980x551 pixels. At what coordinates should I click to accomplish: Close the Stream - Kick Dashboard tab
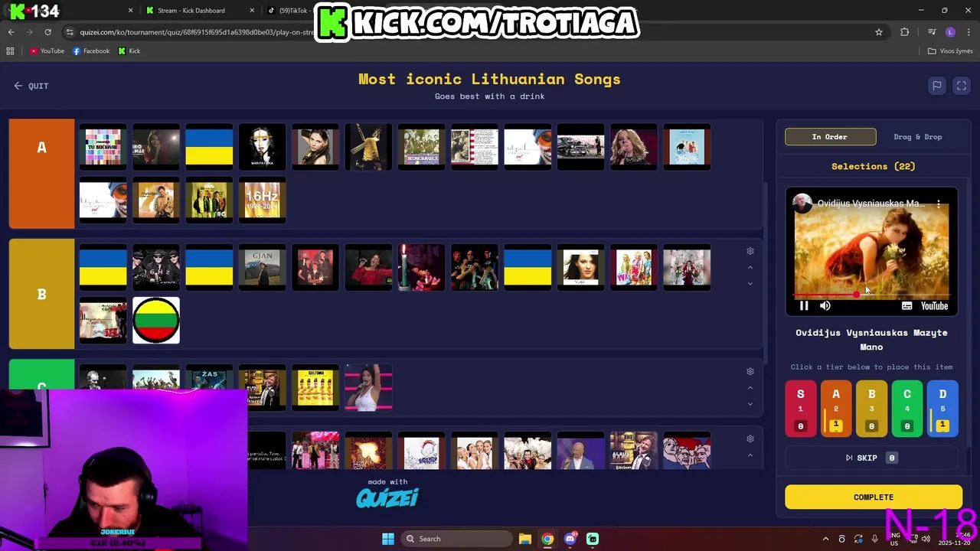(253, 11)
